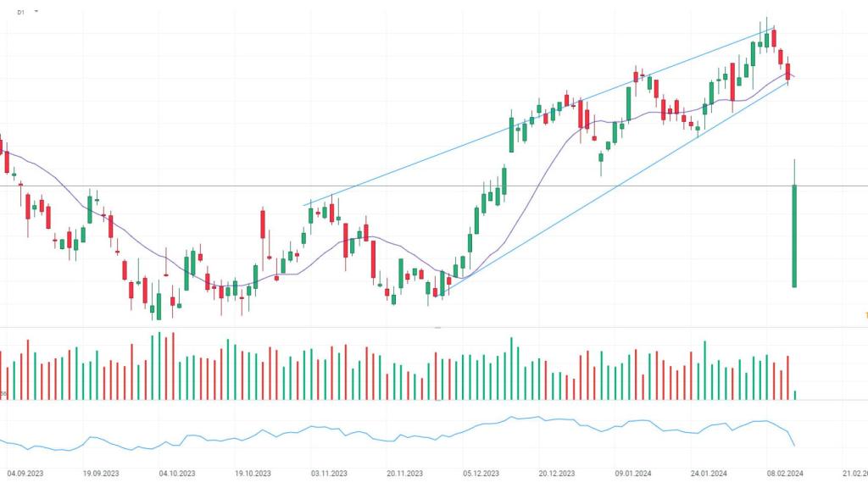The image size is (868, 488).
Task: Click the short last green volume bar
Action: pyautogui.click(x=795, y=395)
